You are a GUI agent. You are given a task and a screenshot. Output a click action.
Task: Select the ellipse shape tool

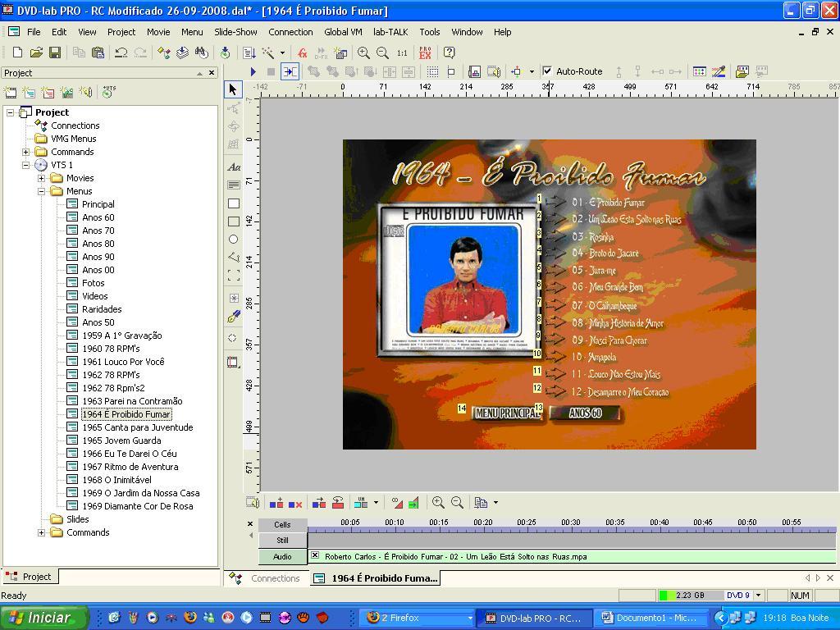tap(234, 240)
